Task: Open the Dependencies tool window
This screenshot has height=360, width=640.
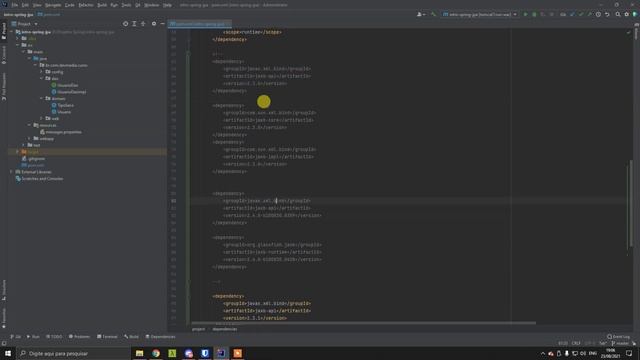Action: pyautogui.click(x=160, y=337)
